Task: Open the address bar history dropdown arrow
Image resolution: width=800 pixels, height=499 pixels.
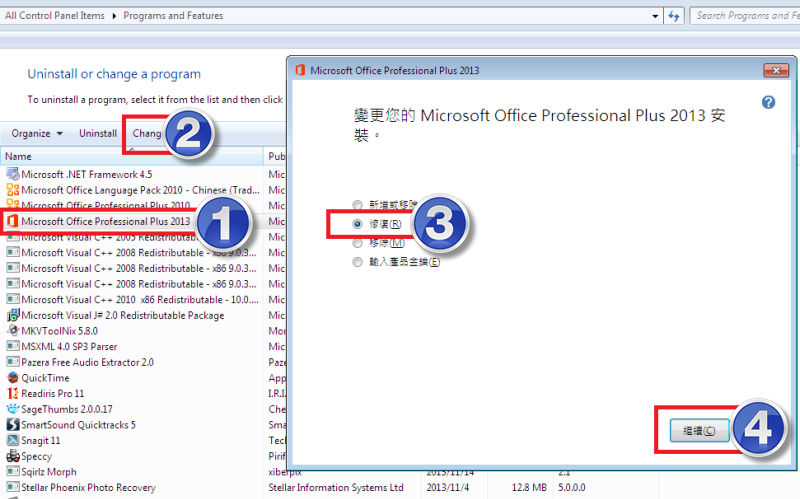Action: point(655,16)
